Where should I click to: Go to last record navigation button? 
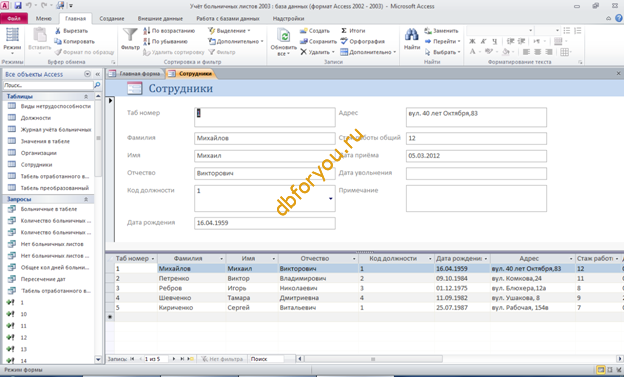(x=182, y=359)
